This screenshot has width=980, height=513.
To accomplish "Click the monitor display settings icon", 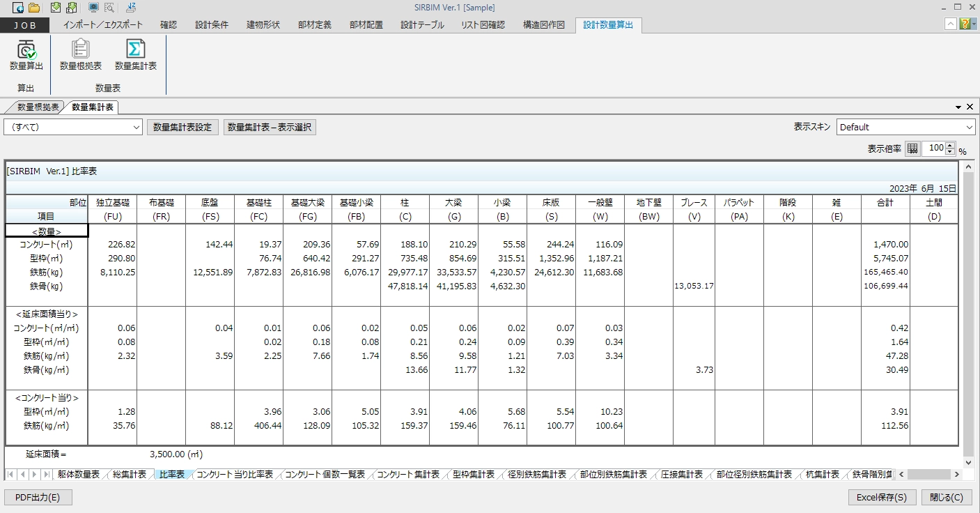I will (93, 8).
